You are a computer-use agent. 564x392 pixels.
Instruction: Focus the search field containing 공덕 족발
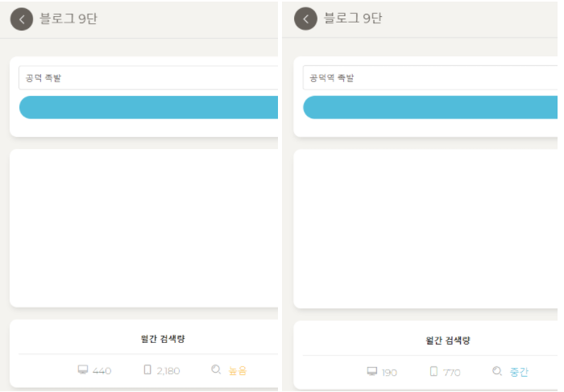[x=148, y=77]
